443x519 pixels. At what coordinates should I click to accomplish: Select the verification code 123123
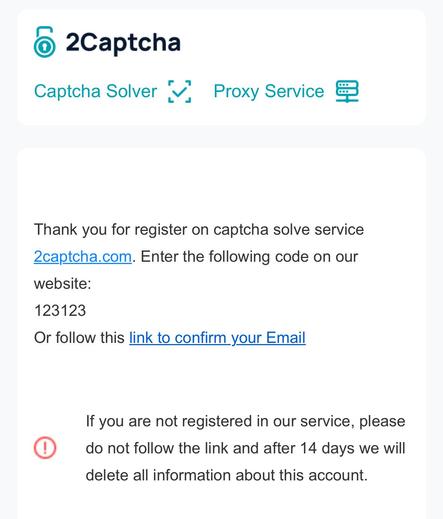(x=60, y=311)
